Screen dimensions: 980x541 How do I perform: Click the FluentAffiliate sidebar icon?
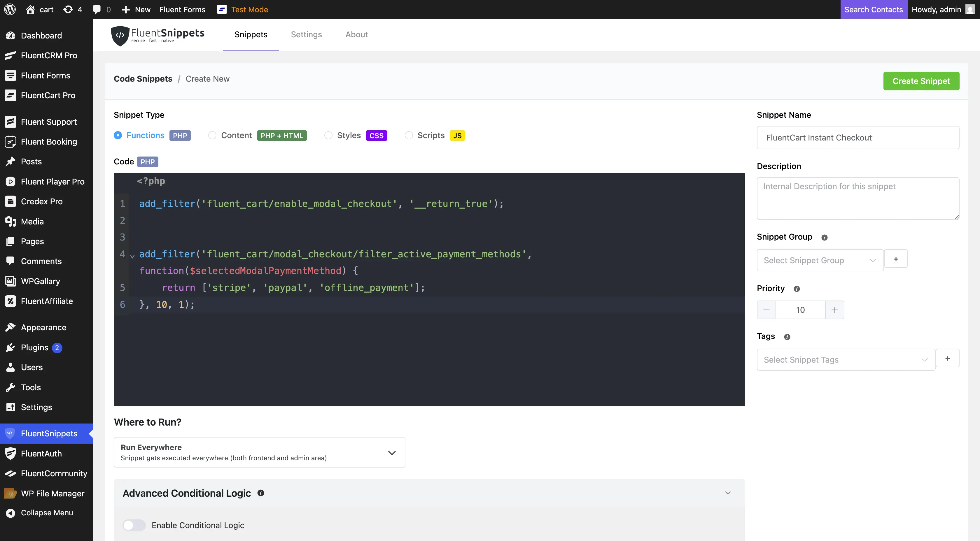(10, 301)
